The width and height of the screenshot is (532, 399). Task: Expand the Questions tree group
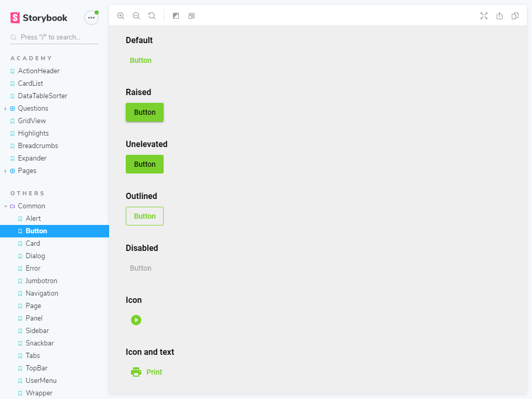point(33,109)
